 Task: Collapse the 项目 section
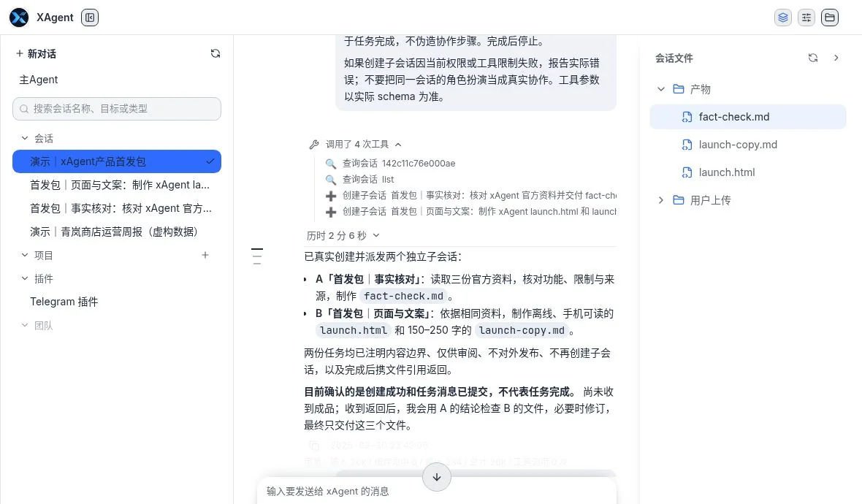pyautogui.click(x=25, y=255)
